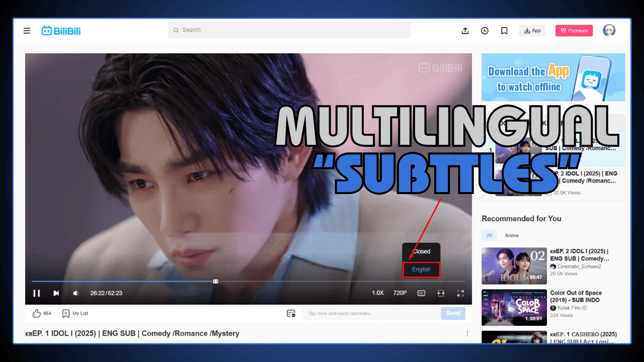Mute the video volume
Screen dimensions: 644x362
[75, 293]
